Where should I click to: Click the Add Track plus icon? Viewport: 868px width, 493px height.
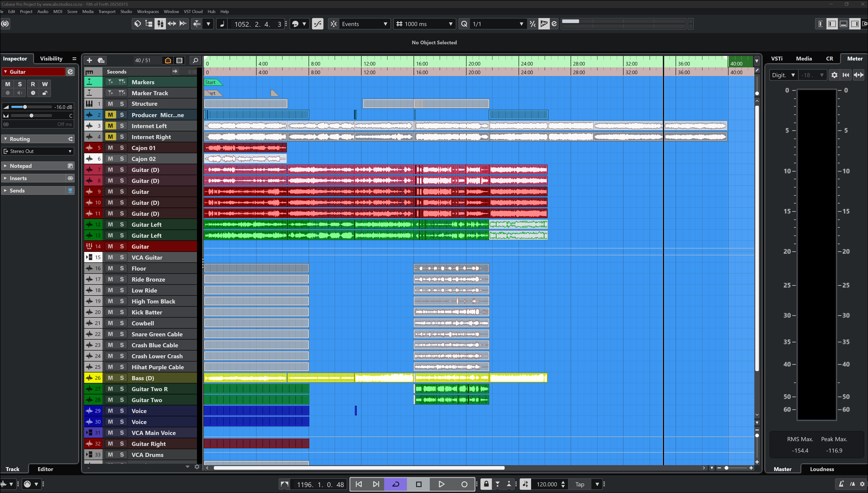pyautogui.click(x=89, y=60)
